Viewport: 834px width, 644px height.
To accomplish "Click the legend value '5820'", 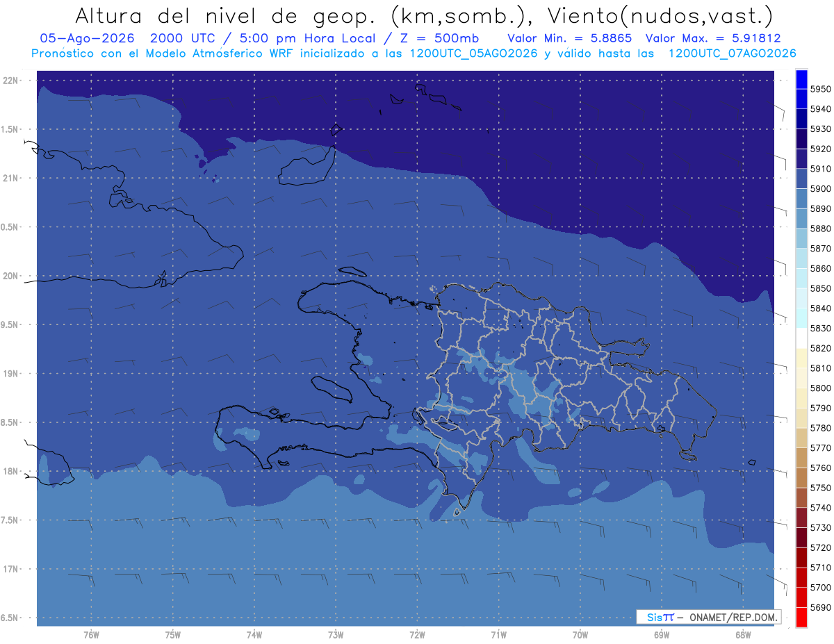I will click(x=820, y=348).
